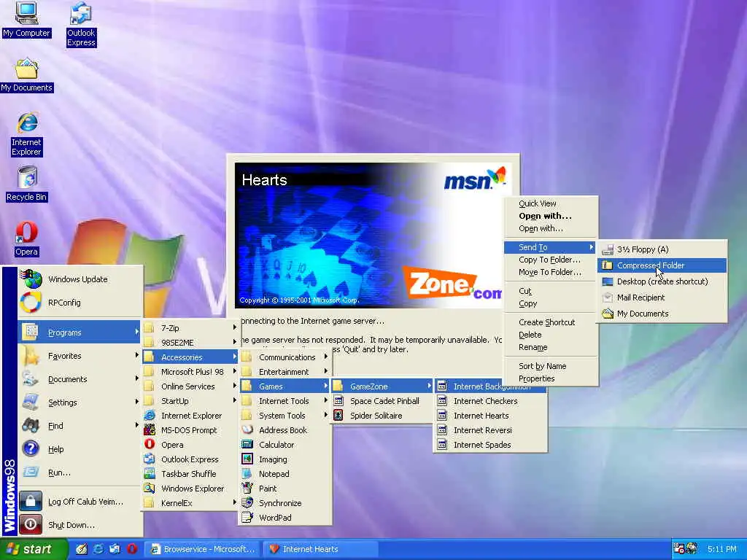The image size is (747, 560).
Task: Click the 3½ Floppy drive icon
Action: 608,249
